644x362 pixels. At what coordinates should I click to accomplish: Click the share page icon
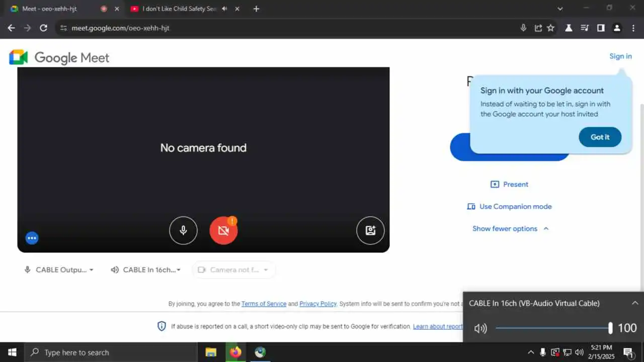(538, 28)
